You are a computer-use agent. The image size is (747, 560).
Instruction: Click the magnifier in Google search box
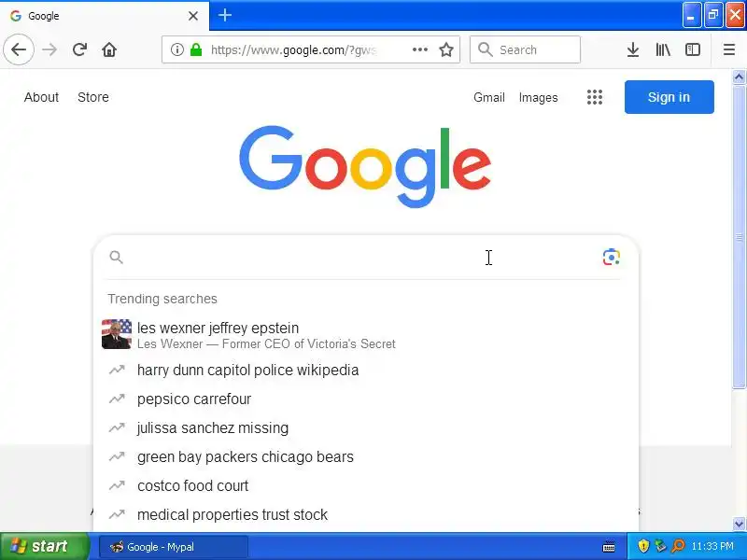116,258
